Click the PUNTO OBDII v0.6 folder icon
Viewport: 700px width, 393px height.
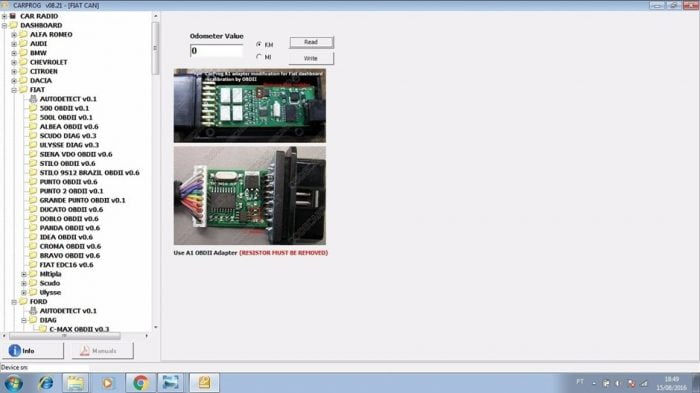coord(33,182)
